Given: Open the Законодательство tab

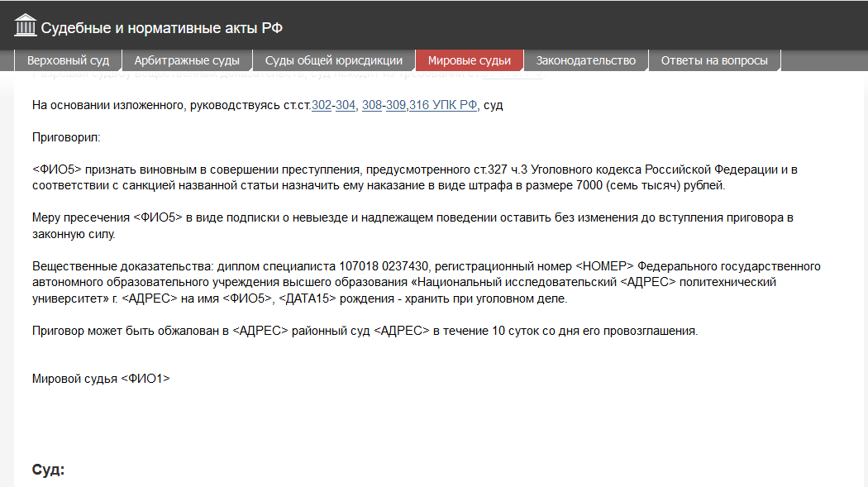Looking at the screenshot, I should (x=585, y=60).
